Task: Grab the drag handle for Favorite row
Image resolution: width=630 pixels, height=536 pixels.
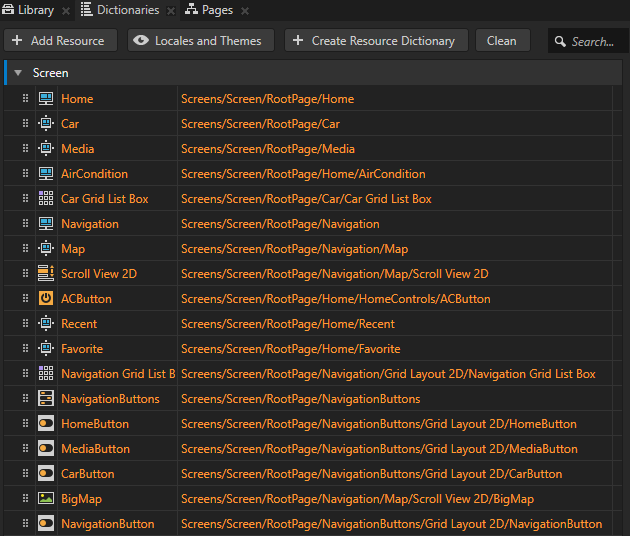Action: coord(26,349)
